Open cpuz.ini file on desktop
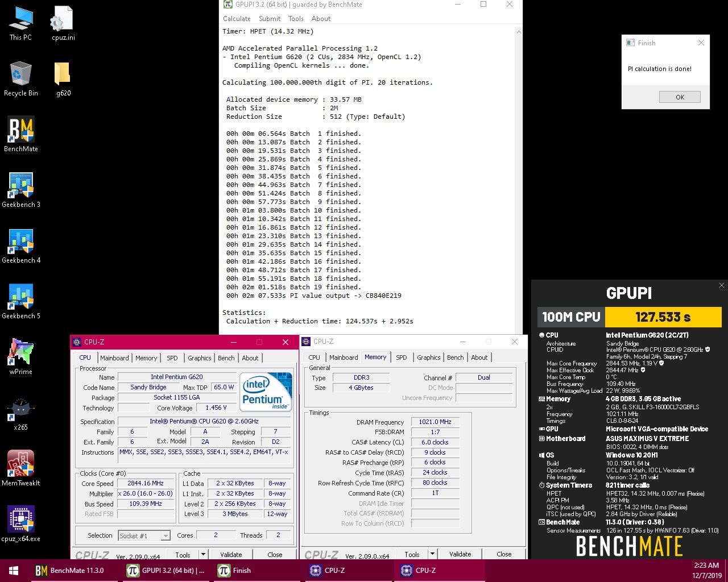The width and height of the screenshot is (728, 582). [63, 23]
